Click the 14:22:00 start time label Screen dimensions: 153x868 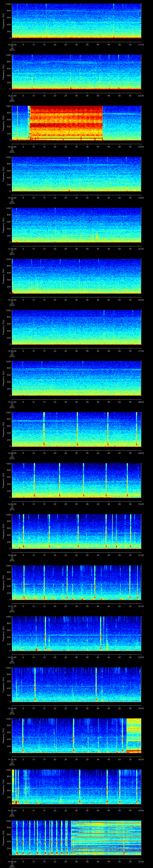[12, 147]
